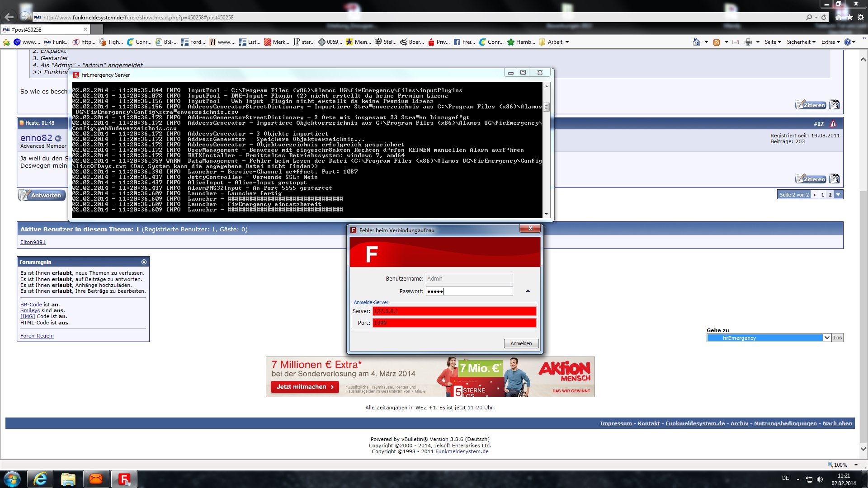Viewport: 868px width, 488px height.
Task: Click multi-quote icon beside lower Zitieren button
Action: pos(835,179)
